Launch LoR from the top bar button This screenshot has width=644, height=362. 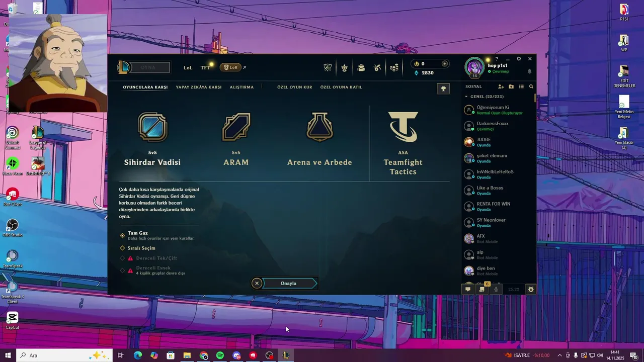(x=231, y=67)
